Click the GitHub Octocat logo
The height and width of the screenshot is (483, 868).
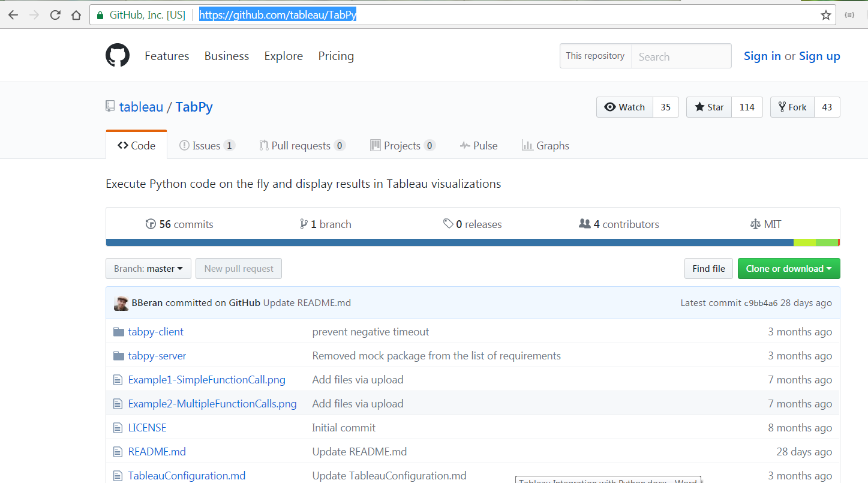click(x=118, y=55)
